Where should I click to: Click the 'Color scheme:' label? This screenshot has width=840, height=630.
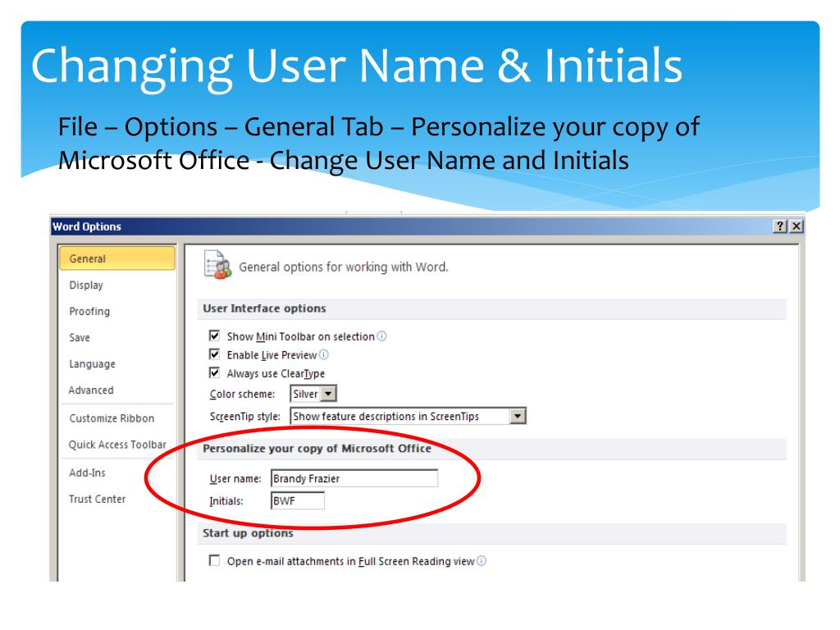point(242,395)
